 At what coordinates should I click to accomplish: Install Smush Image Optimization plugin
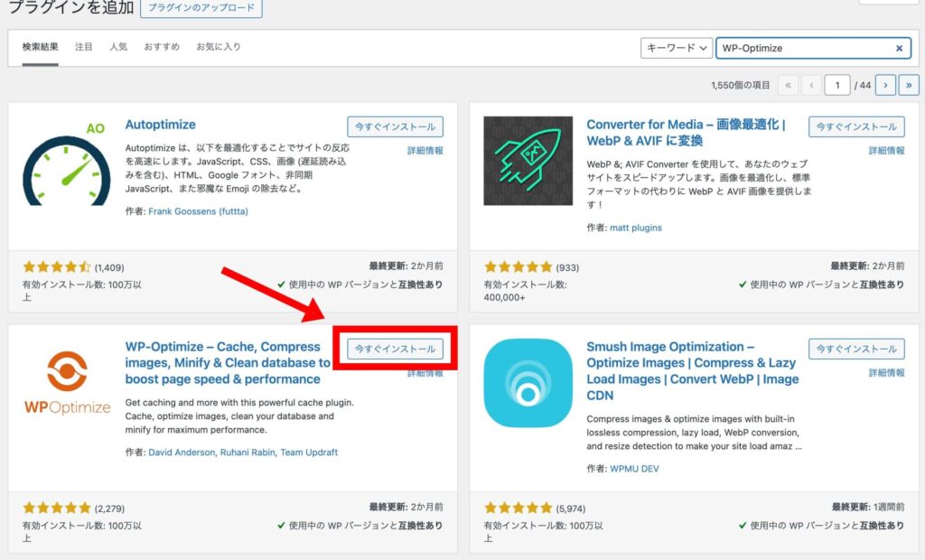pyautogui.click(x=856, y=349)
